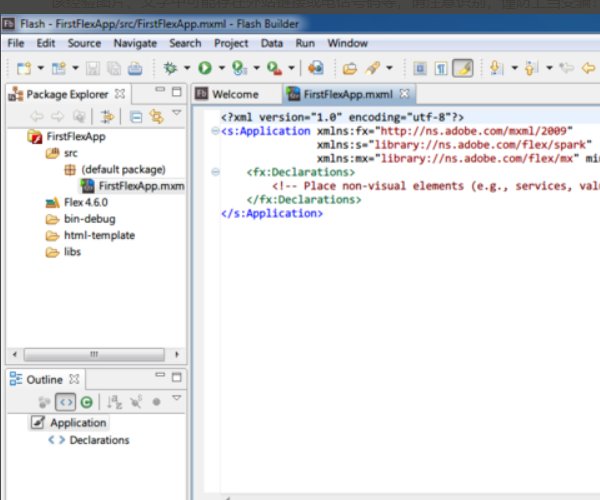Image resolution: width=600 pixels, height=500 pixels.
Task: Click the globe icon in main toolbar
Action: click(315, 68)
